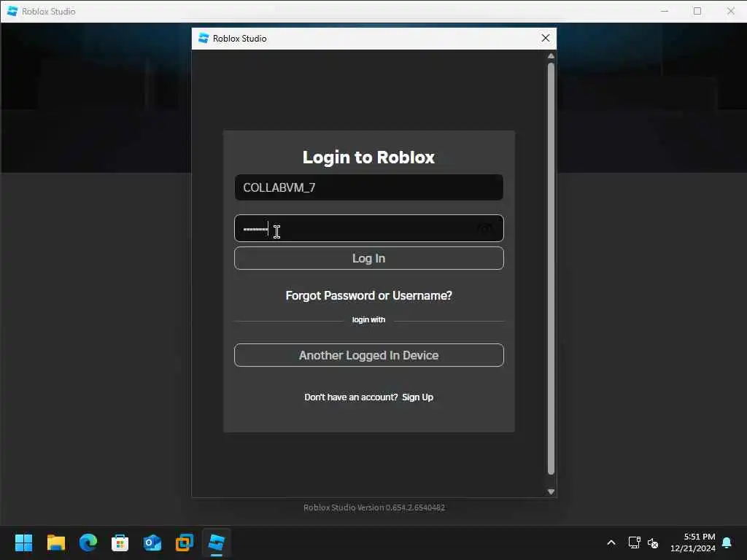Open the orange overlapping-squares taskbar app

185,542
